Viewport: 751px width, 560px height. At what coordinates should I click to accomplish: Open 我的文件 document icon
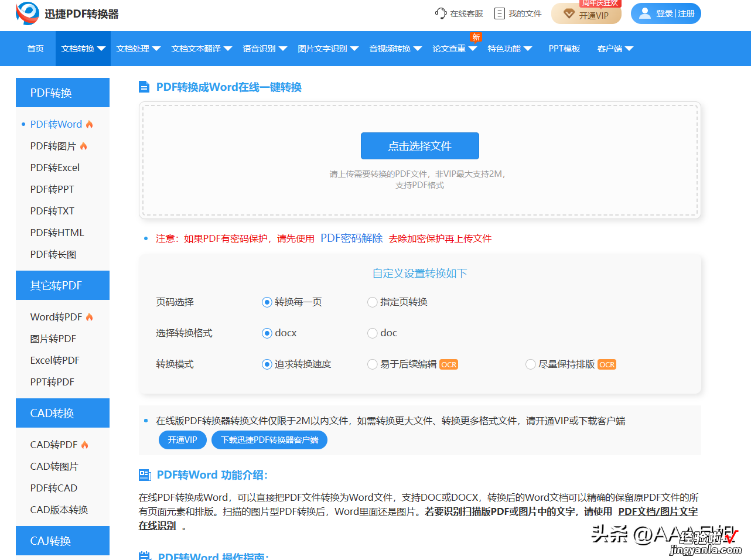point(500,13)
